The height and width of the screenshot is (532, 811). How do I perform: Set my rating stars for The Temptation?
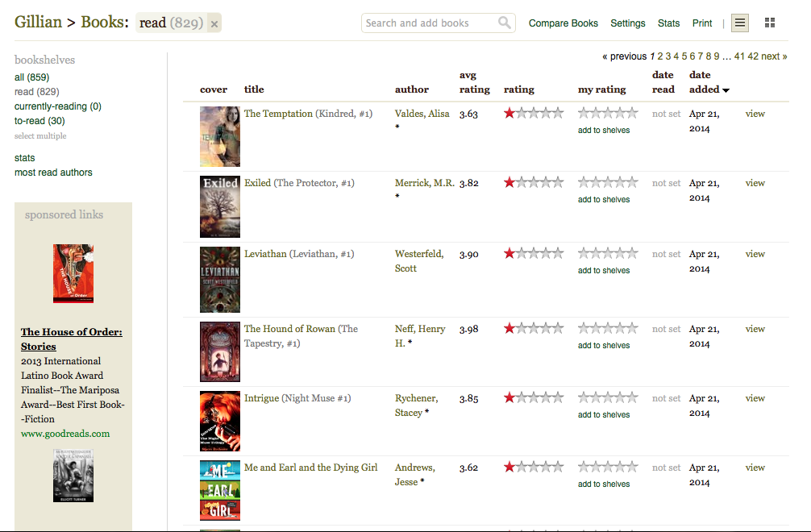point(608,113)
